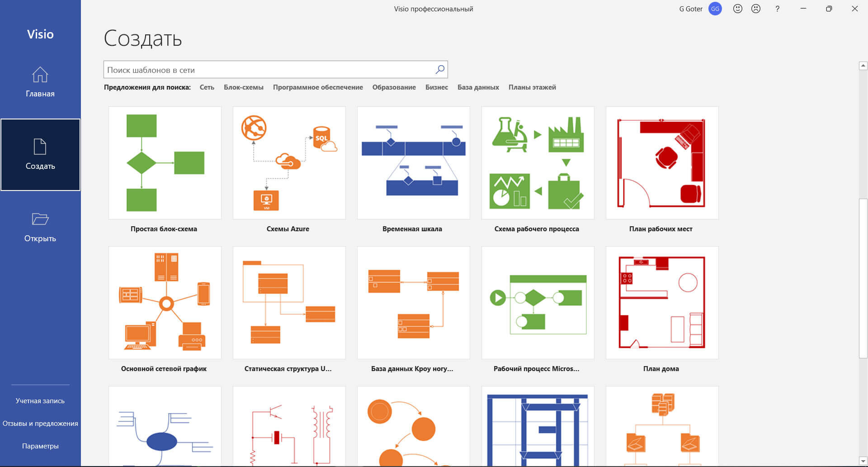
Task: Open the blue mind map template
Action: tap(165, 426)
